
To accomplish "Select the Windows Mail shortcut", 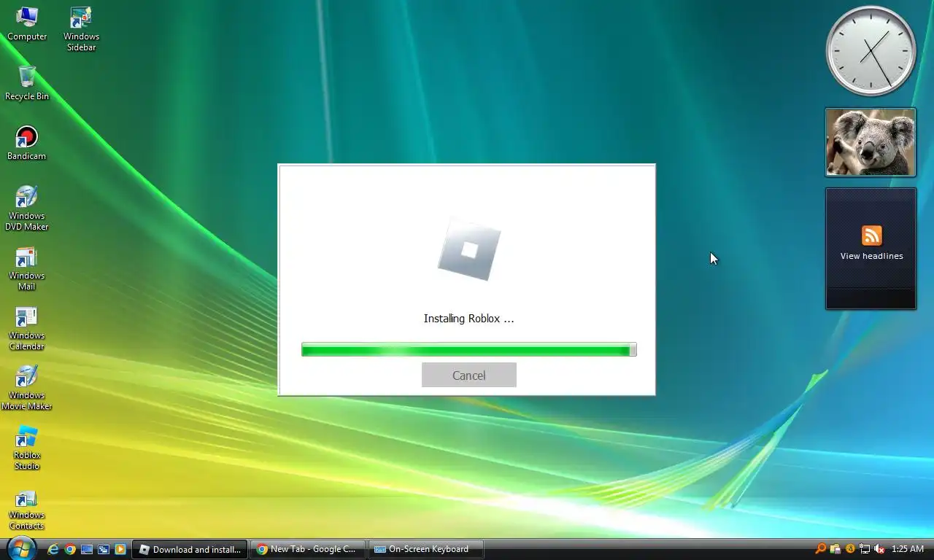I will point(26,268).
